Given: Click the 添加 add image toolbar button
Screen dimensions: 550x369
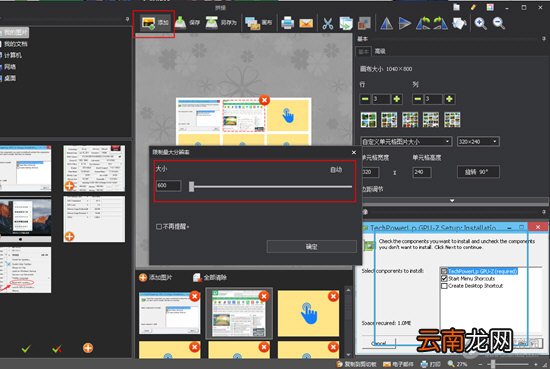Looking at the screenshot, I should (x=155, y=23).
